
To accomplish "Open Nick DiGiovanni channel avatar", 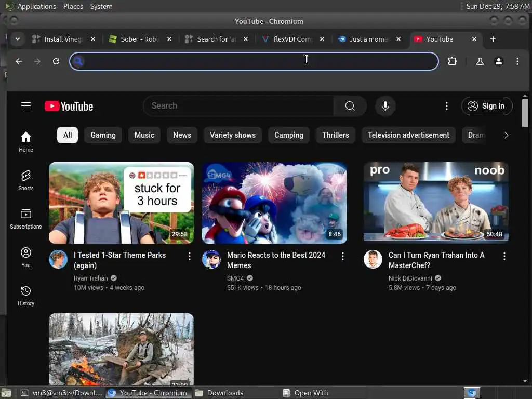I will point(373,259).
